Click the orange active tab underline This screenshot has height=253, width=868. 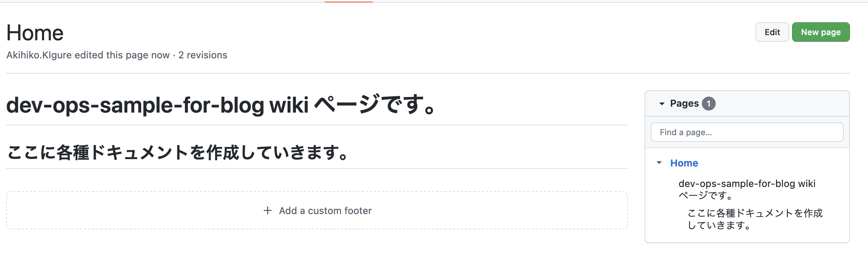click(349, 2)
